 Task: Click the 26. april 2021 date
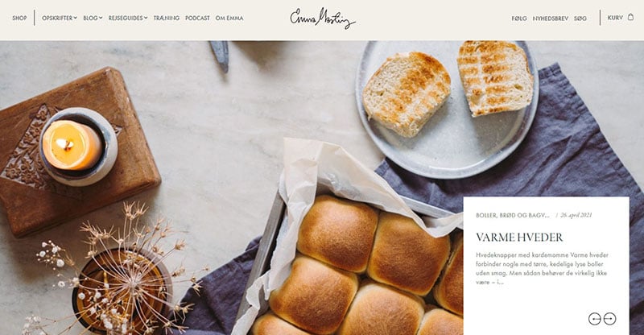tap(576, 215)
